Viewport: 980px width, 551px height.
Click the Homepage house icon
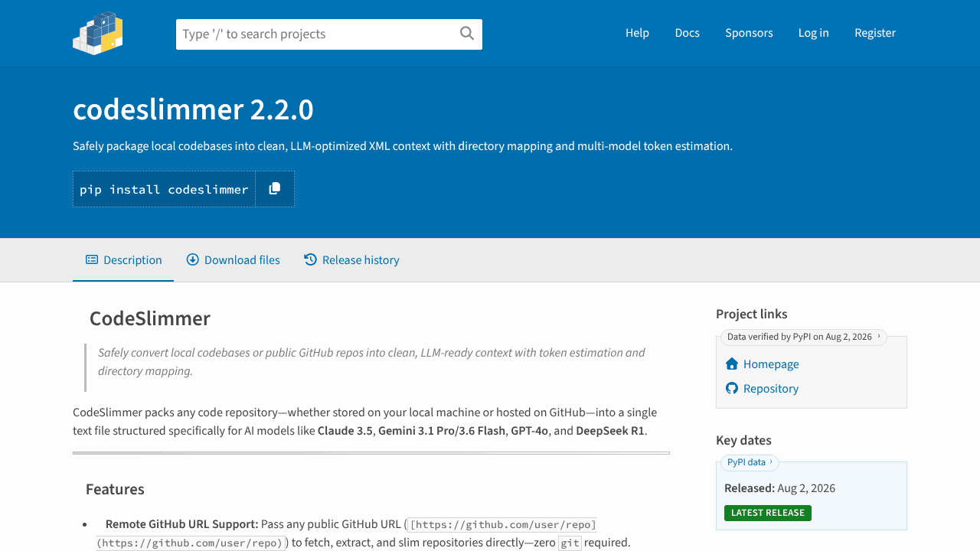click(x=732, y=364)
